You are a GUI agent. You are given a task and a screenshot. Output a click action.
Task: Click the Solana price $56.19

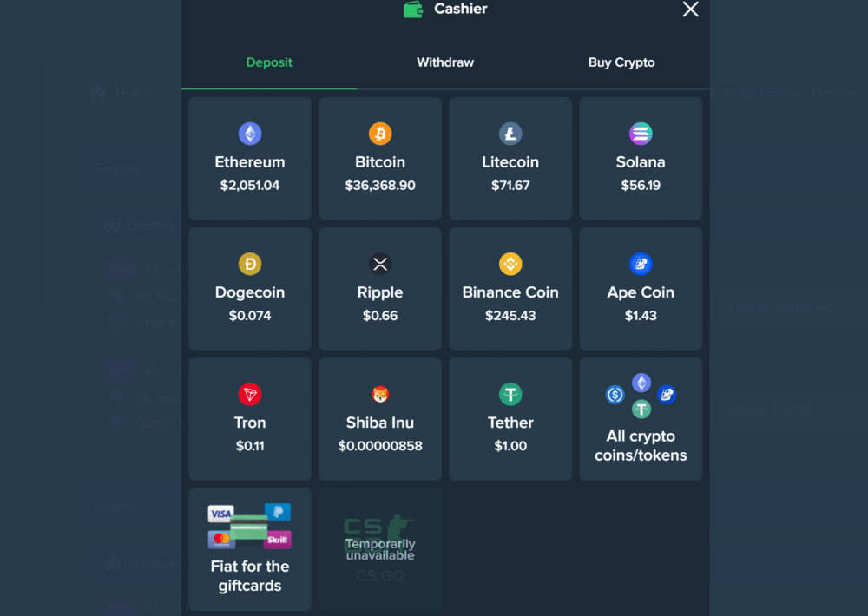[641, 186]
